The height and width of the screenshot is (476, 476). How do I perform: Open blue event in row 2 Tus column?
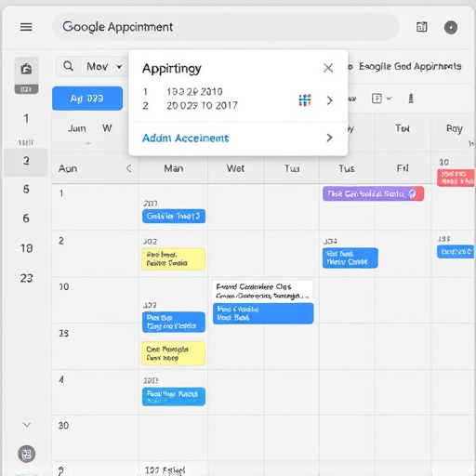[350, 258]
